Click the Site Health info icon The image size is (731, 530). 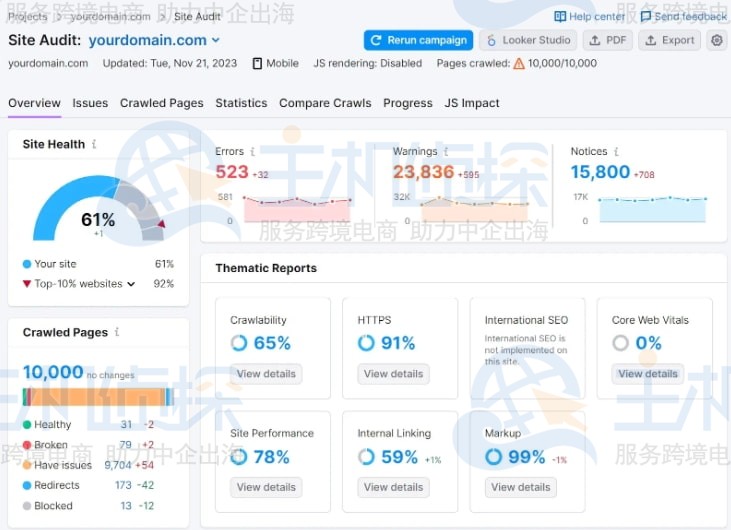[94, 144]
